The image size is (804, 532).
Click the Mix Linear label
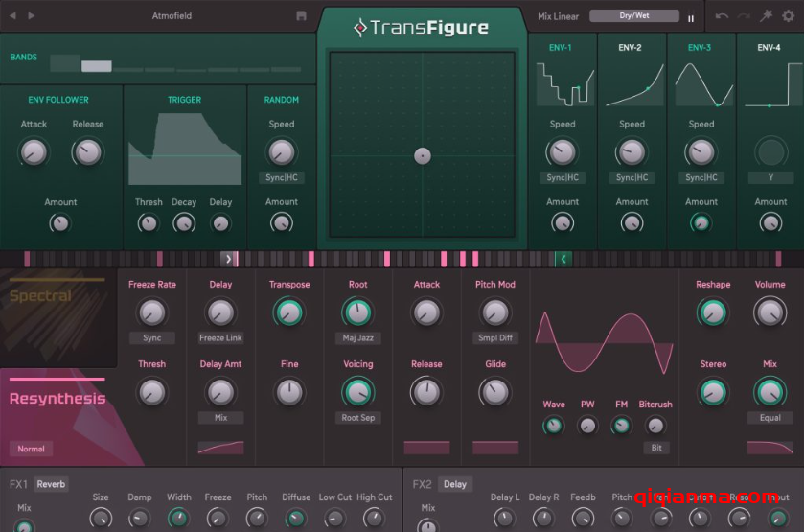[558, 16]
